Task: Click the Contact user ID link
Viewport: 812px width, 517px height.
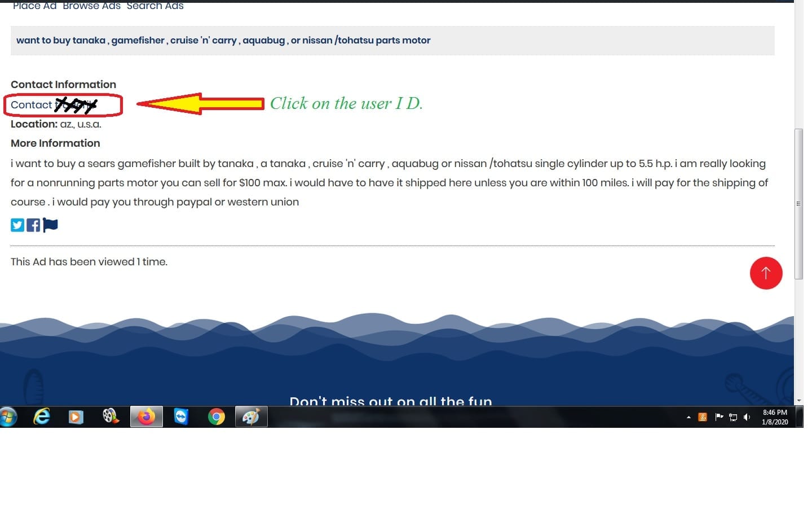Action: pyautogui.click(x=54, y=105)
